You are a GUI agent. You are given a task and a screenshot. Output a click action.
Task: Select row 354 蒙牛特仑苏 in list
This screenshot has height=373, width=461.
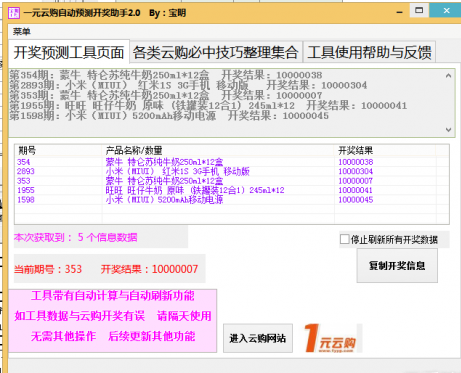click(231, 162)
